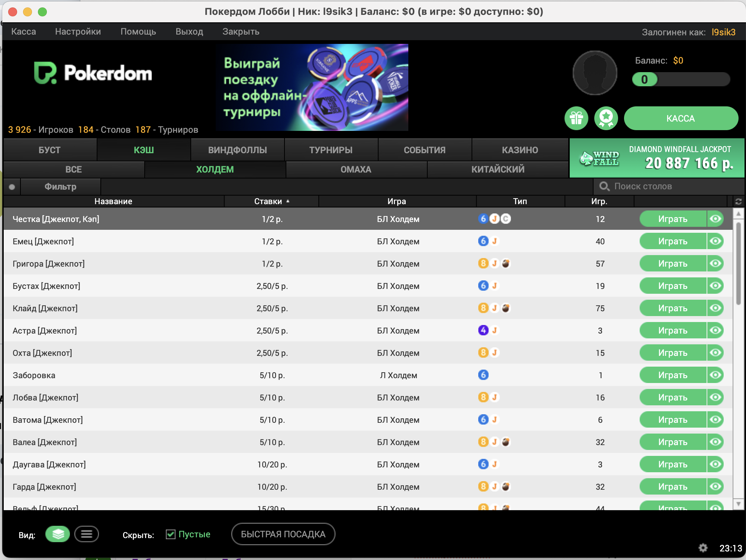
Task: Open the Настройки menu
Action: coord(78,32)
